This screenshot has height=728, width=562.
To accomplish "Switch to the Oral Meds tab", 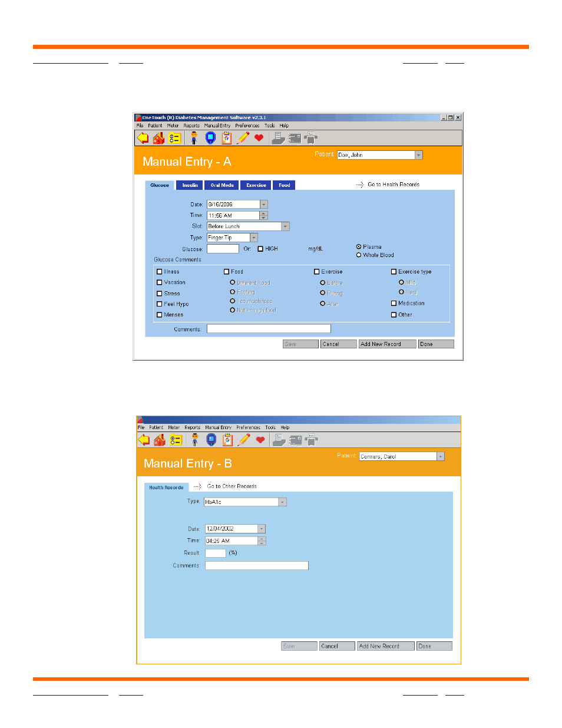I will [222, 185].
